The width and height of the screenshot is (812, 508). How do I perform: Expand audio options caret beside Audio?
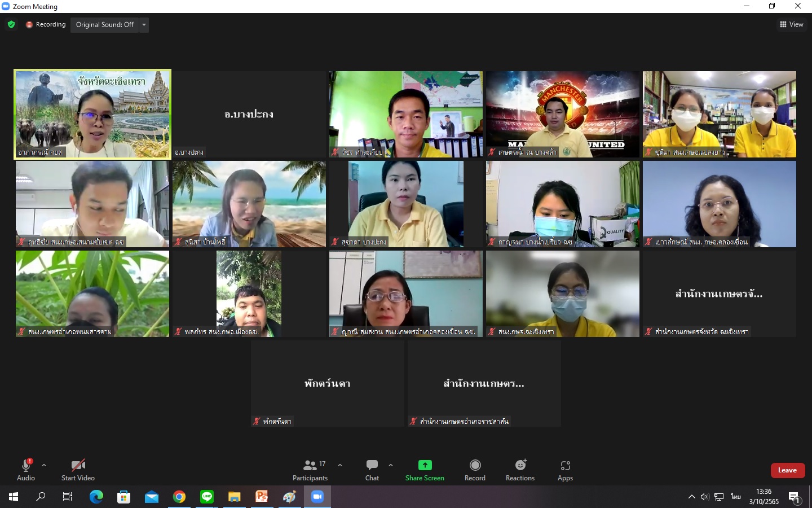(44, 466)
